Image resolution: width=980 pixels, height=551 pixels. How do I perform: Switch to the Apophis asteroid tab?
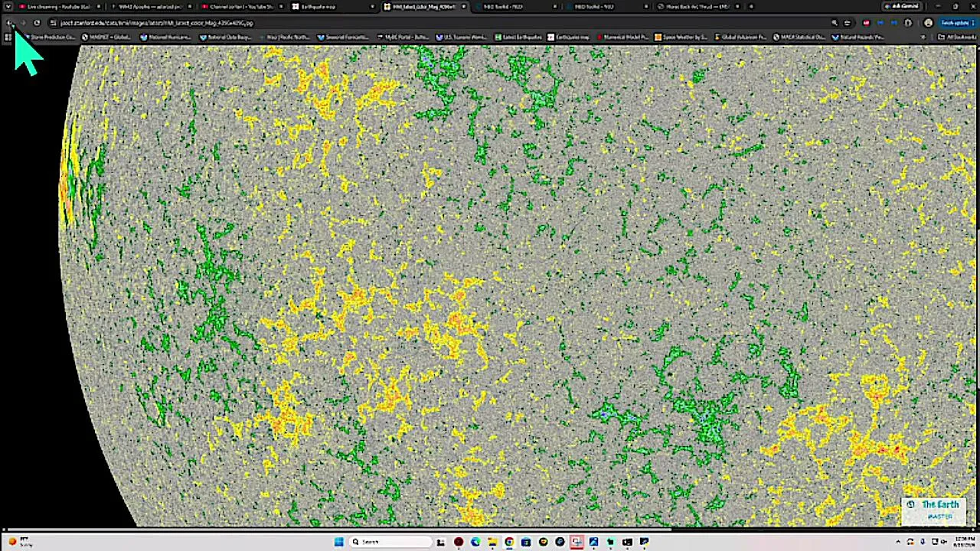click(150, 7)
